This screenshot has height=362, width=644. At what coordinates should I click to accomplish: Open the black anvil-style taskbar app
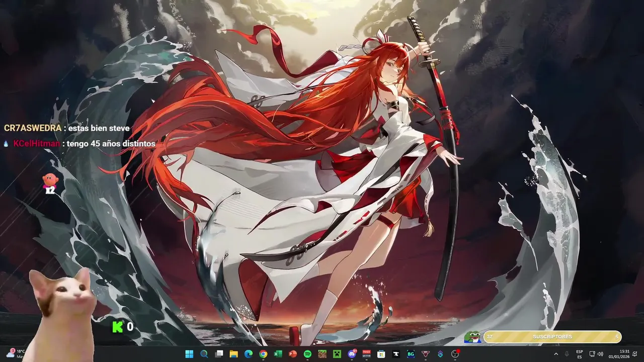pyautogui.click(x=396, y=354)
